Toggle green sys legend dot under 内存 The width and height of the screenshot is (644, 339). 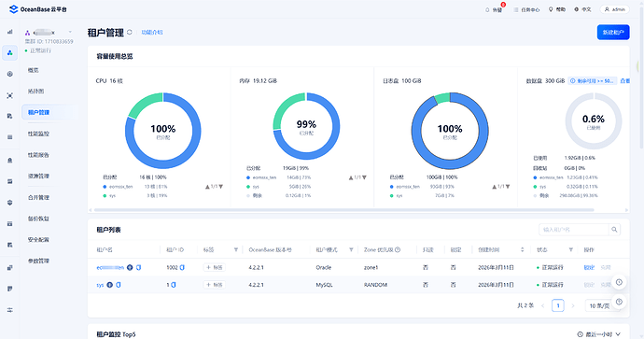pos(248,187)
